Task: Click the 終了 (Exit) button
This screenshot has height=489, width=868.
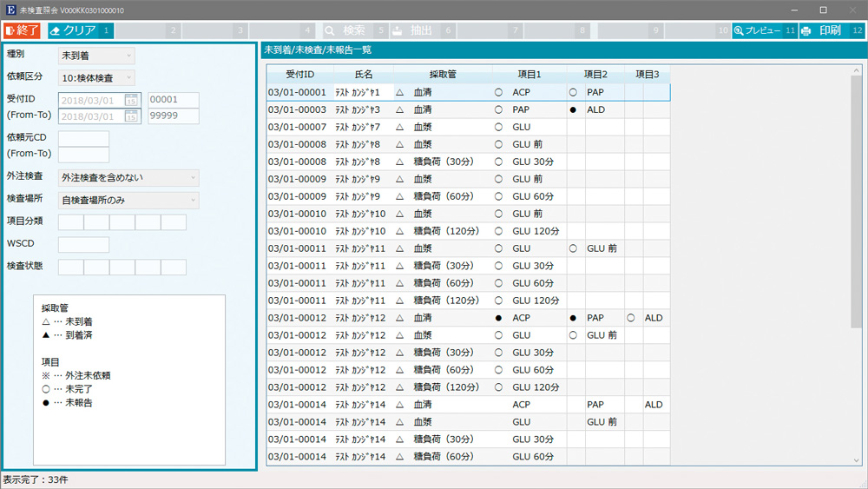Action: pos(23,30)
